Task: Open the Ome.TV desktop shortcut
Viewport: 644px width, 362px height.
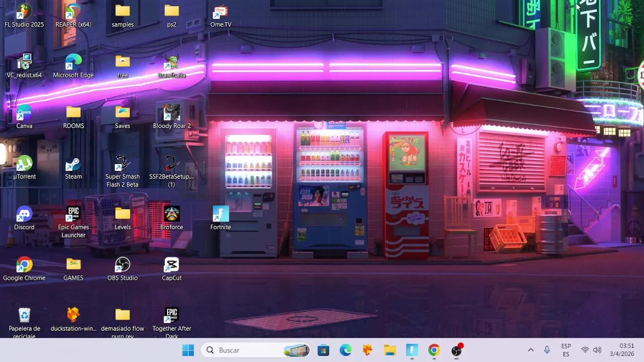Action: (x=221, y=16)
